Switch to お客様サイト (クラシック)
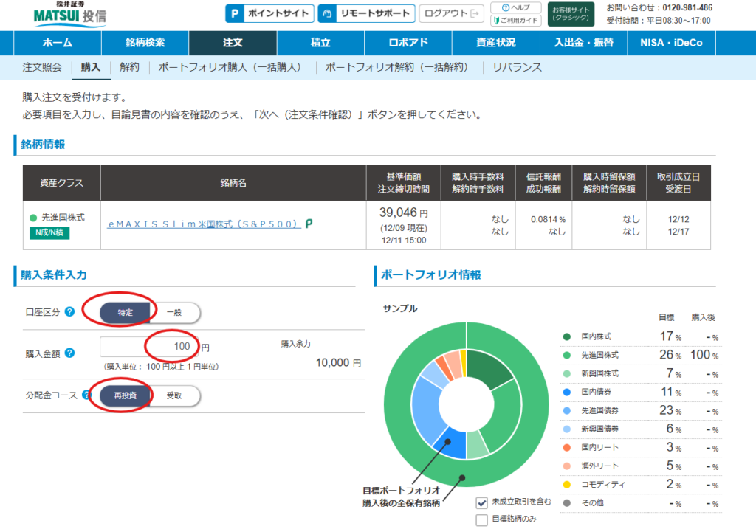 coord(571,13)
